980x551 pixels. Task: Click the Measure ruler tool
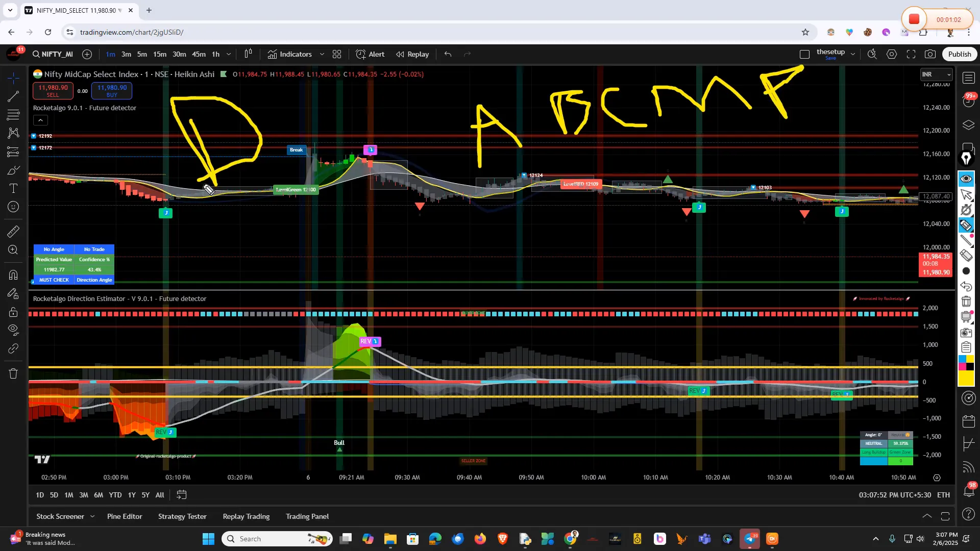[13, 232]
